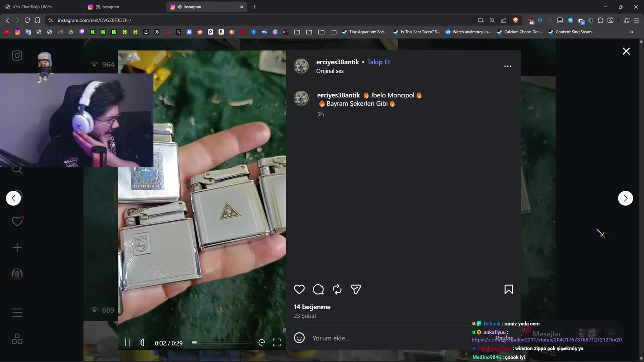This screenshot has height=362, width=644.
Task: Bookmark this page in the toolbar
Action: click(x=37, y=20)
